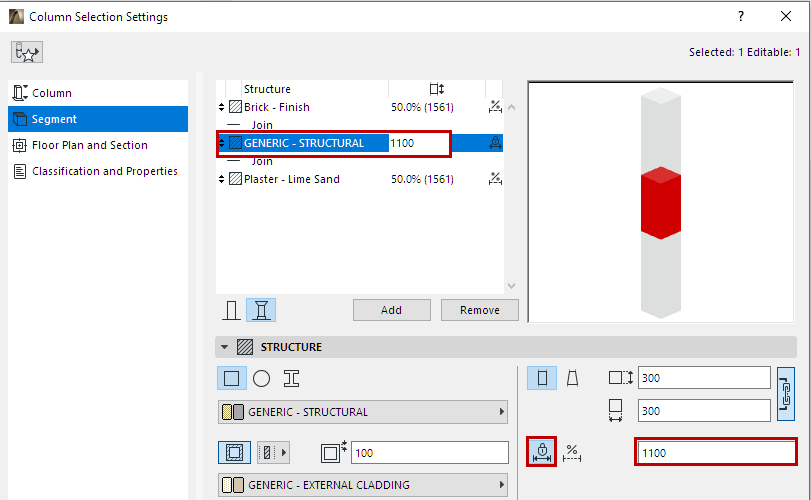Select the GENERIC - STRUCTURAL segment row
The image size is (811, 500).
(359, 143)
